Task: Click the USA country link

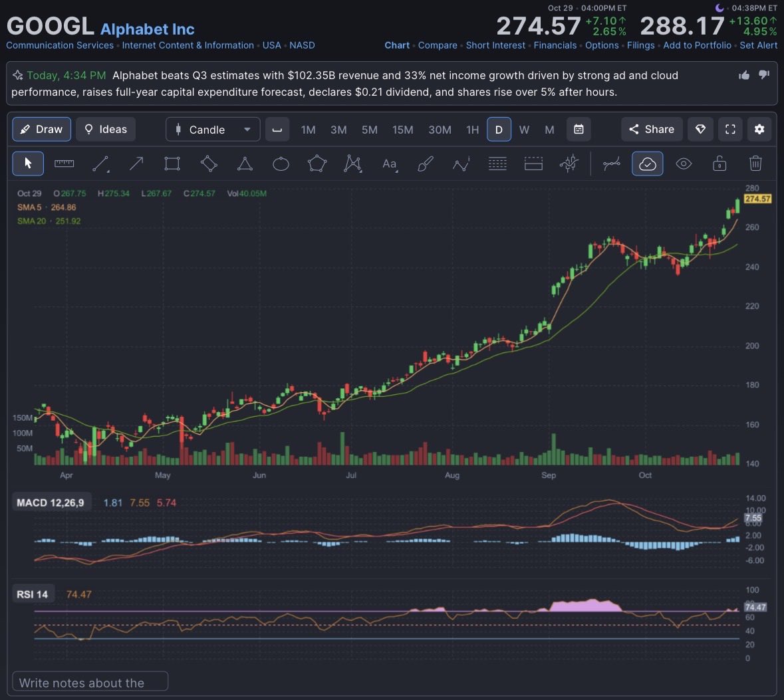Action: [271, 45]
